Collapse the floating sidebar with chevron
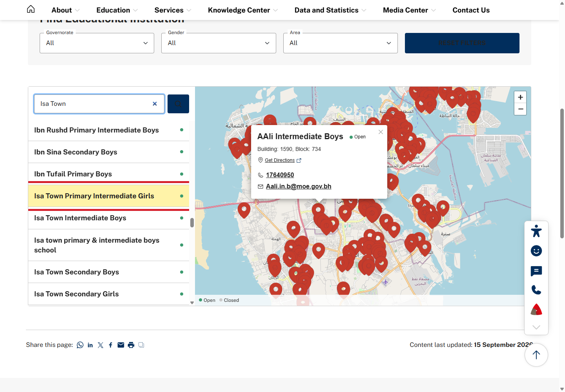 pyautogui.click(x=536, y=327)
